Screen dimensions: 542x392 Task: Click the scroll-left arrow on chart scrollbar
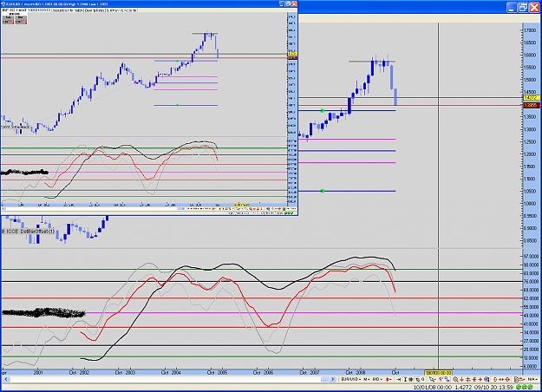(6, 379)
